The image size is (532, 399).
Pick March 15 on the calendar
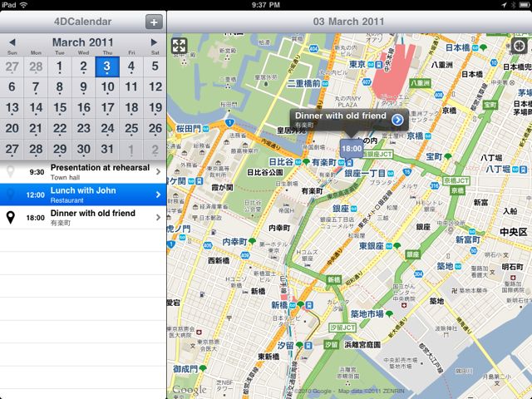[60, 108]
